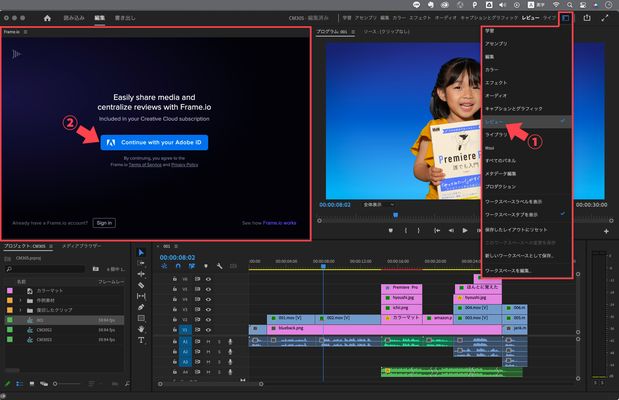619x400 pixels.
Task: Click the full-screen expand icon
Action: pyautogui.click(x=605, y=18)
